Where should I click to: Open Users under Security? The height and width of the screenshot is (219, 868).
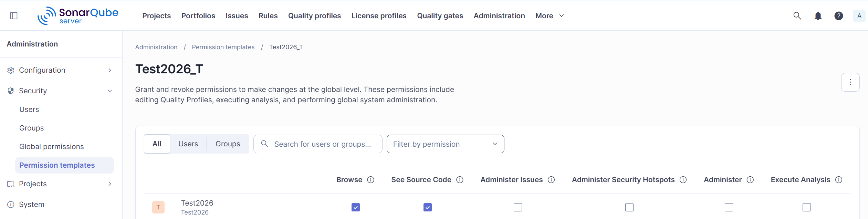coord(29,109)
